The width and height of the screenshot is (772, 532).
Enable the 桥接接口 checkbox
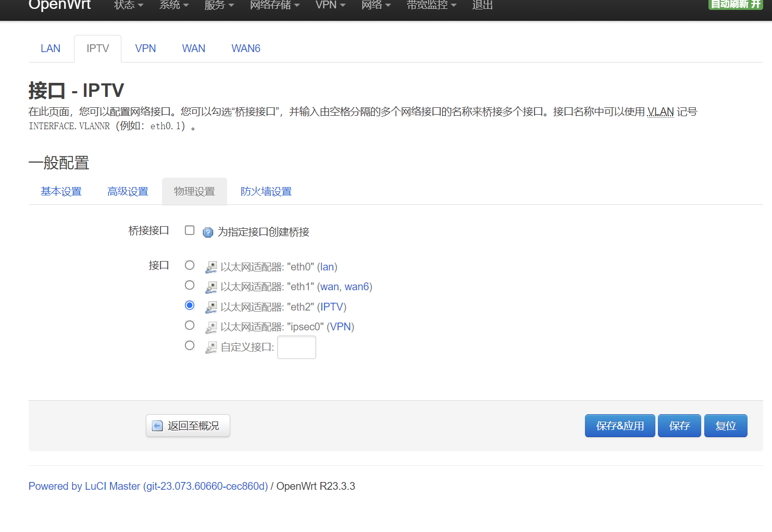pos(189,230)
